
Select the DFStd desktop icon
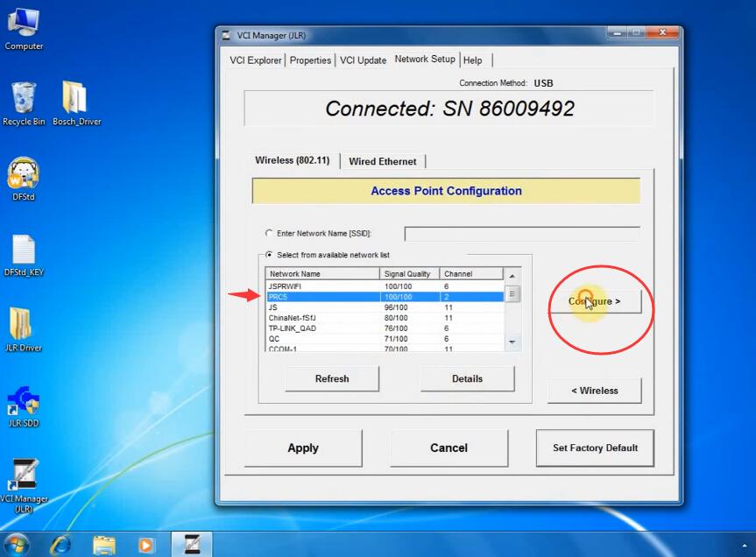click(23, 179)
